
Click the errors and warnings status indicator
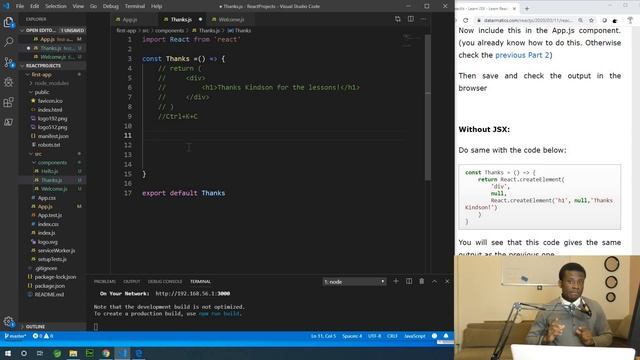click(43, 336)
